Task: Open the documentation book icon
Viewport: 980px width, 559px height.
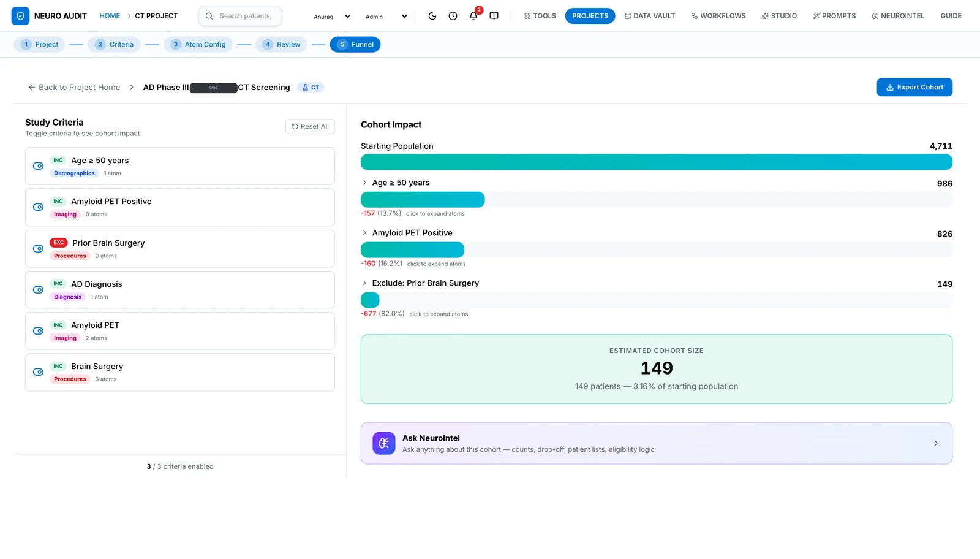Action: (x=494, y=16)
